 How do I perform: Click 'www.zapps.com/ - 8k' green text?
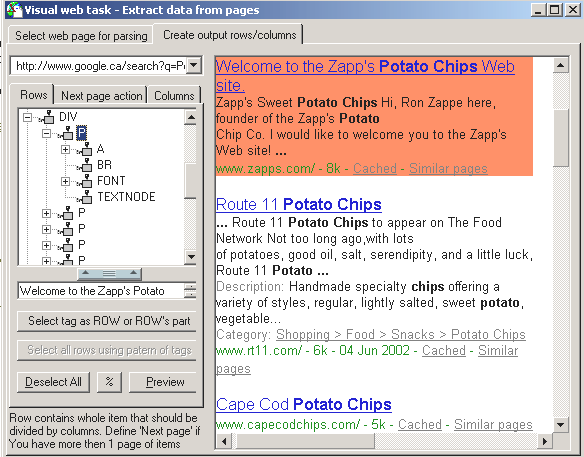pos(278,168)
